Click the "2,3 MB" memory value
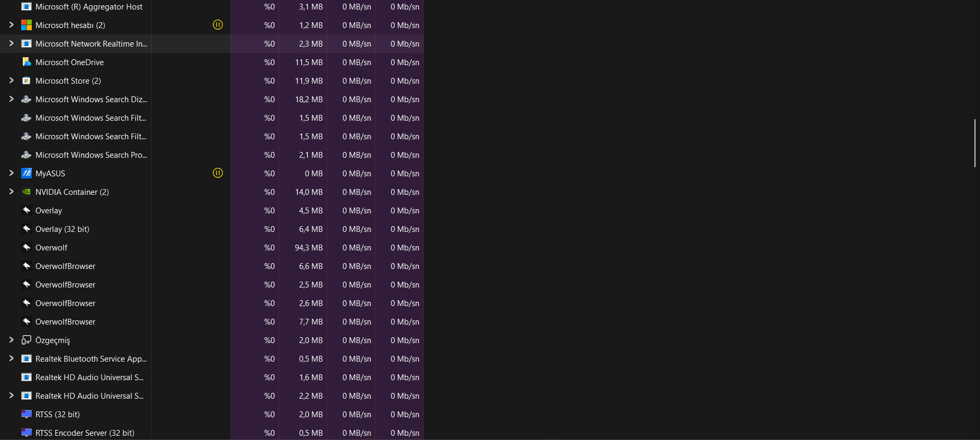The width and height of the screenshot is (980, 440). click(x=311, y=44)
